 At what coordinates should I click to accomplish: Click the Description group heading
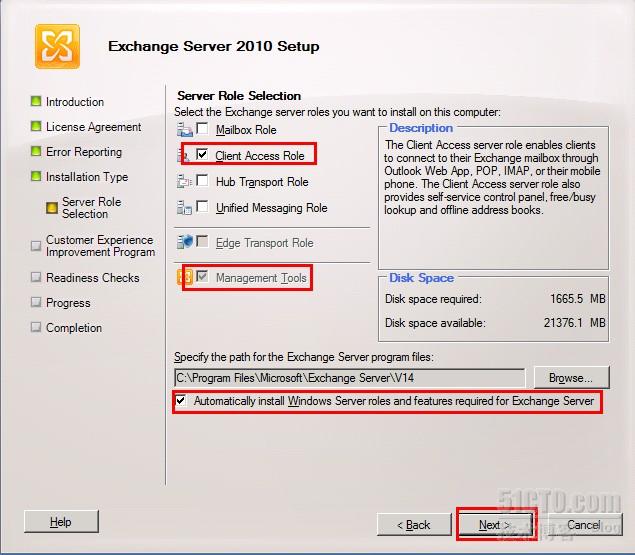pos(421,128)
